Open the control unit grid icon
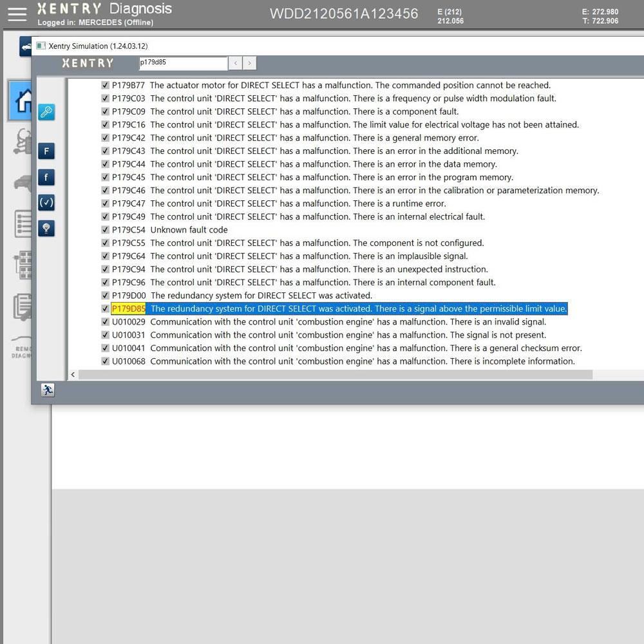The width and height of the screenshot is (644, 644). [23, 265]
